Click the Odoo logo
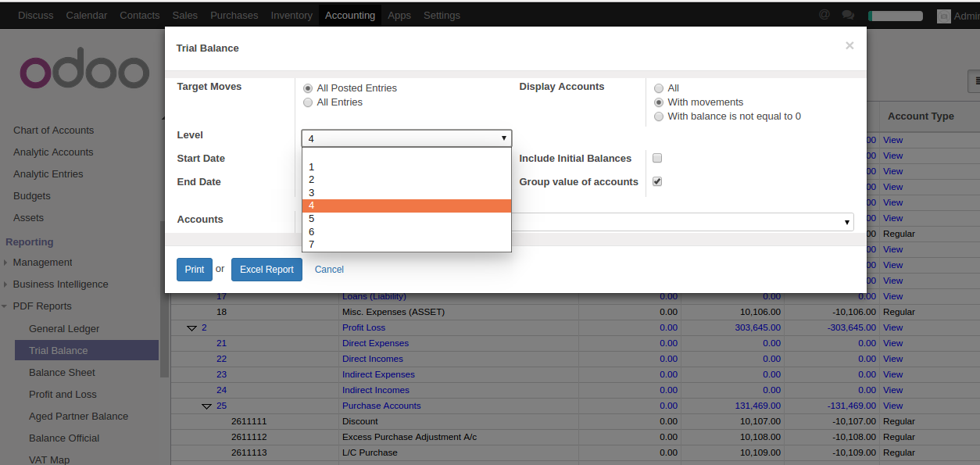This screenshot has width=980, height=465. [x=84, y=73]
